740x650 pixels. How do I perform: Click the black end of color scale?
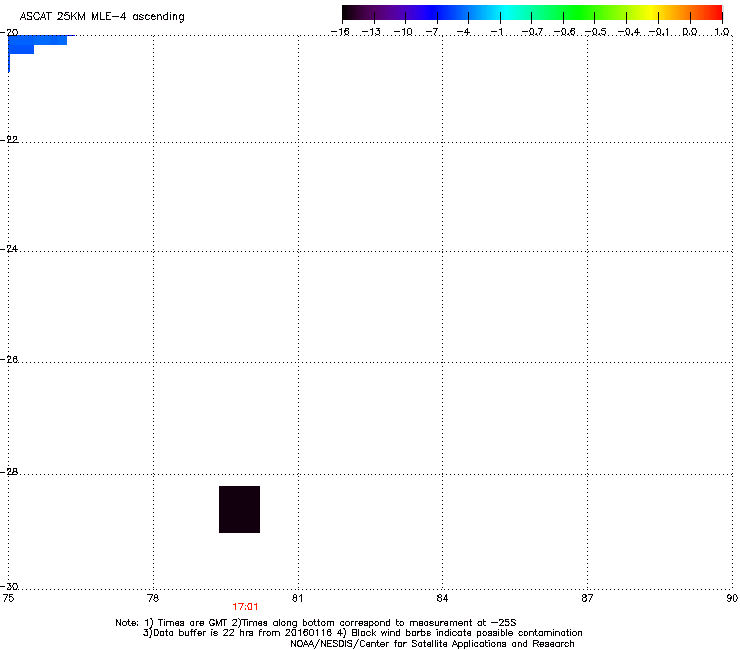(x=350, y=13)
